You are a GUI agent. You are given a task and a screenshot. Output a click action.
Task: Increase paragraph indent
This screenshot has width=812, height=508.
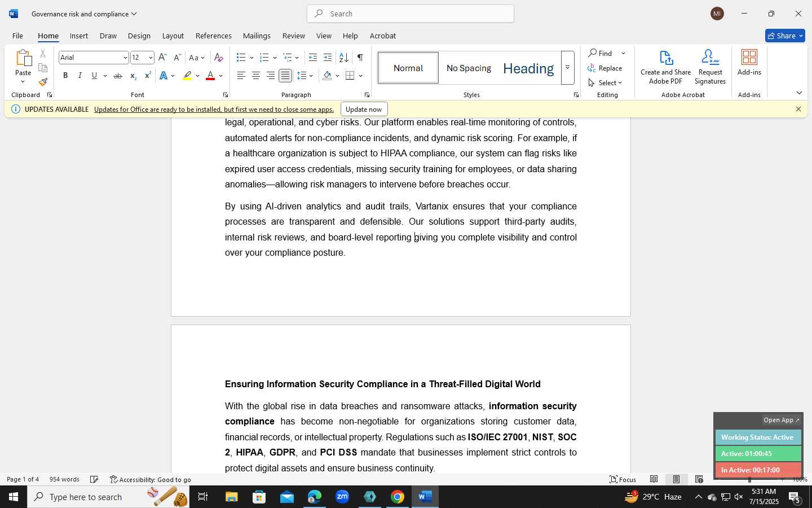pos(328,58)
